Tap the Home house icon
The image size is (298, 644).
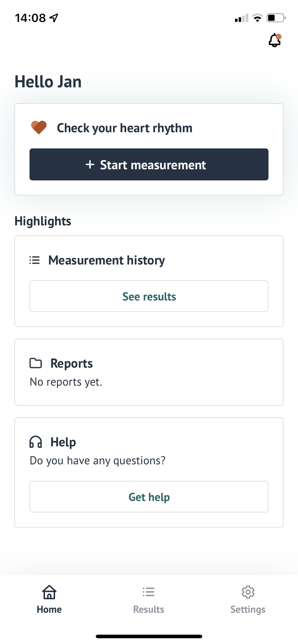49,592
